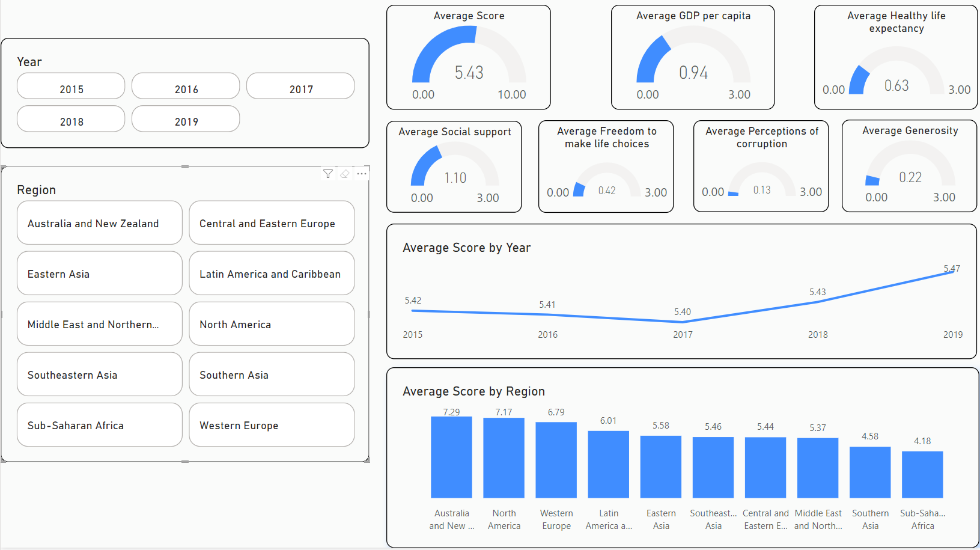The image size is (980, 550).
Task: Click the 5.41 data label for 2016
Action: tap(547, 305)
